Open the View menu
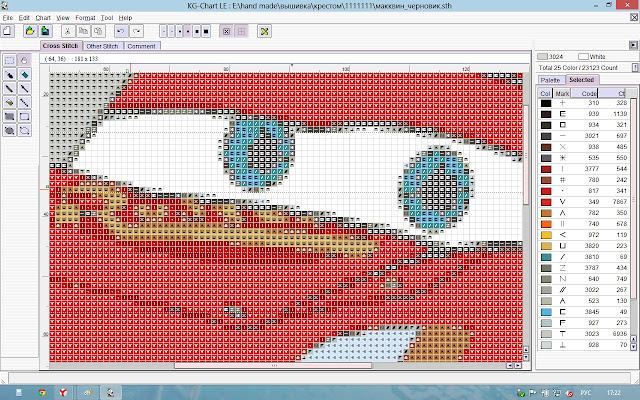This screenshot has width=640, height=400. 63,18
